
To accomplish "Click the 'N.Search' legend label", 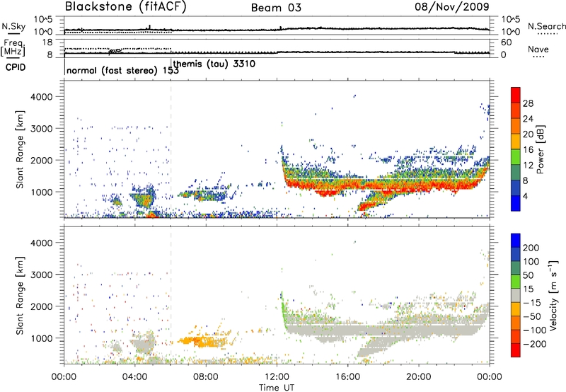I will pos(546,26).
